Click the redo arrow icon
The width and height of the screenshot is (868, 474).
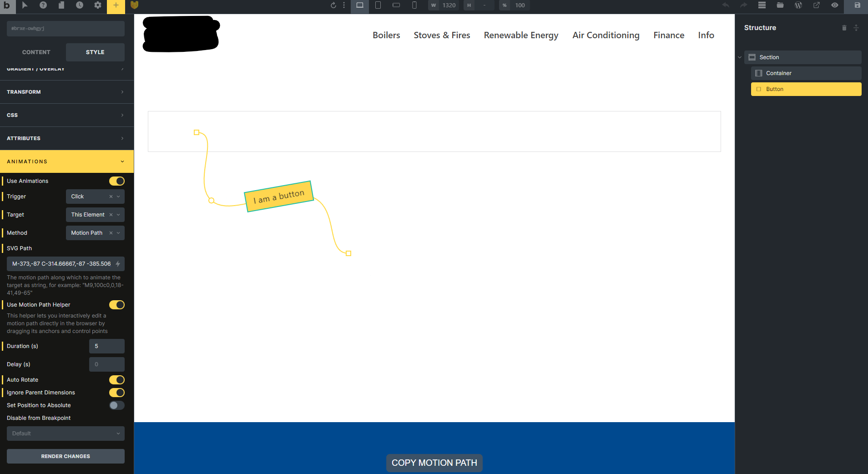tap(744, 5)
